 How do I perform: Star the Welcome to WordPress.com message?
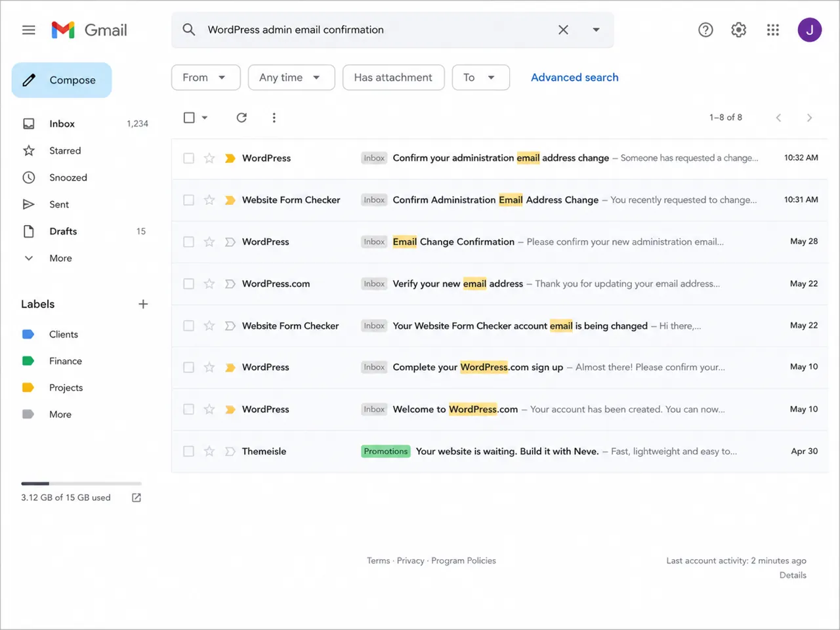click(x=209, y=409)
